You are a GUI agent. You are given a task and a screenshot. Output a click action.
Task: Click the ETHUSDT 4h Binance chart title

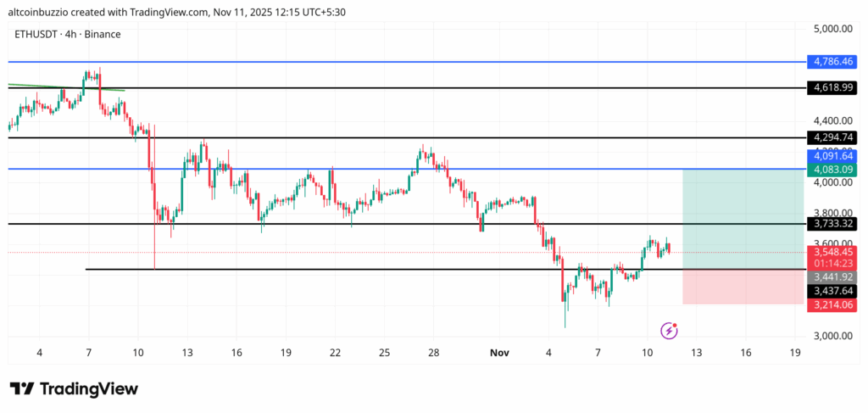pyautogui.click(x=68, y=34)
